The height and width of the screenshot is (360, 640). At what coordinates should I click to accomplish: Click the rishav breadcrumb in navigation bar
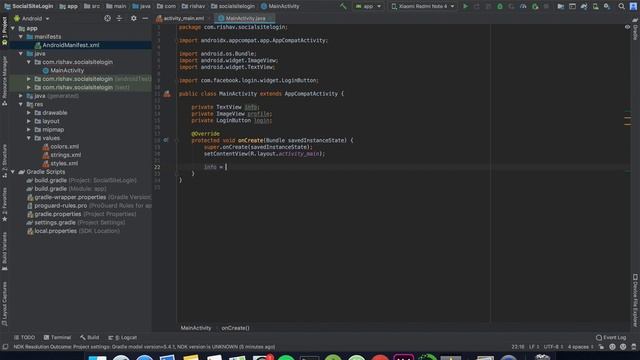tap(193, 6)
